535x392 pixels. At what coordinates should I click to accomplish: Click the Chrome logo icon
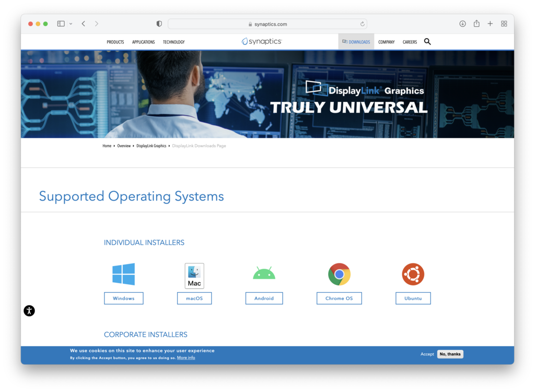pos(339,274)
